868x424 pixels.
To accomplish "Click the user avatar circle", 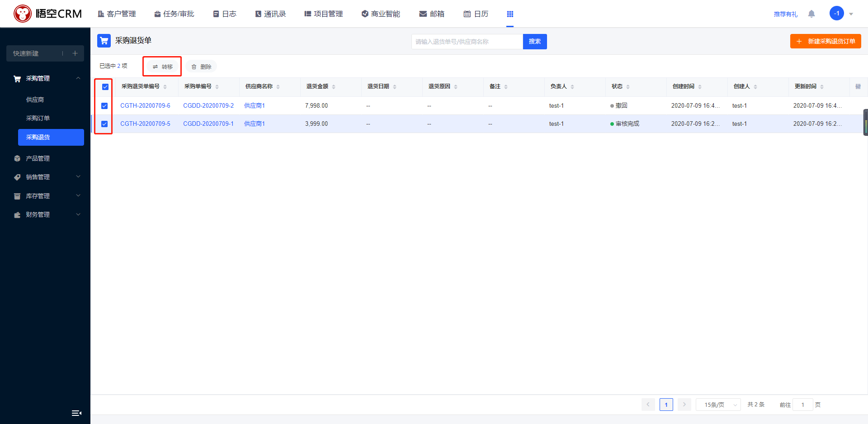I will point(837,14).
